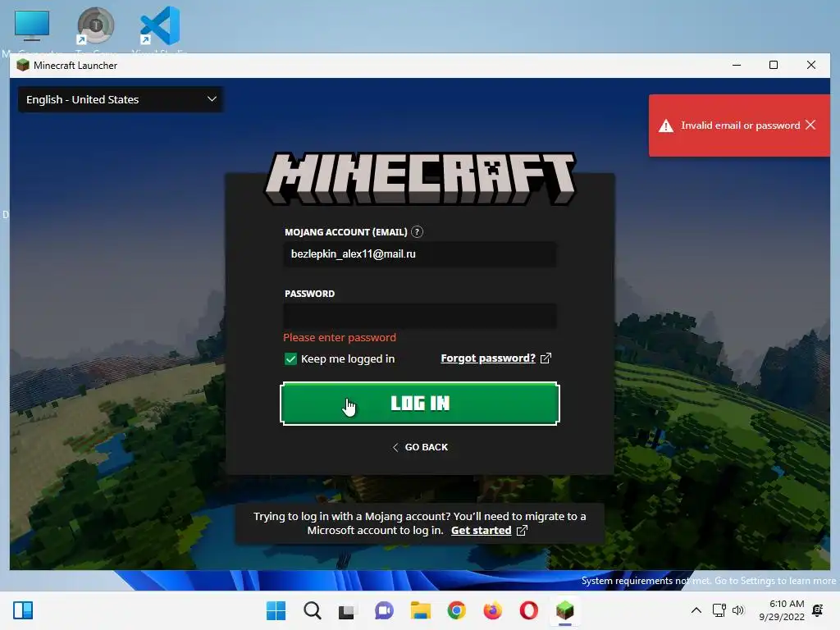This screenshot has height=630, width=840.
Task: Click the volume speaker icon in tray
Action: pos(738,610)
